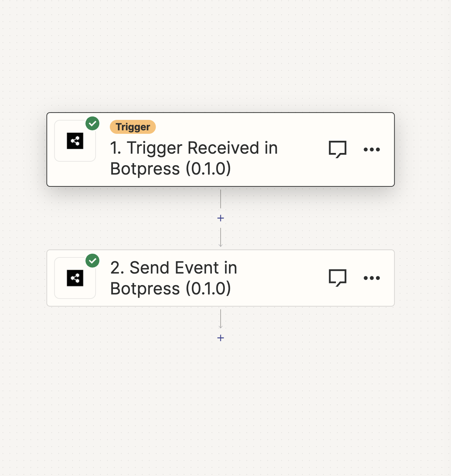Select the "1. Trigger Received in Botpress" title
The image size is (451, 476).
click(194, 158)
